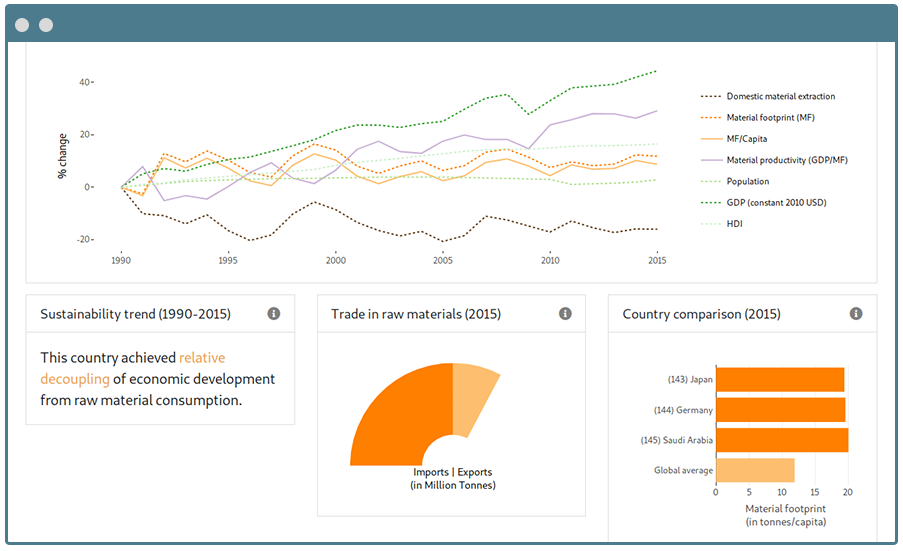Image resolution: width=903 pixels, height=551 pixels.
Task: Click the Global average bar
Action: [755, 470]
